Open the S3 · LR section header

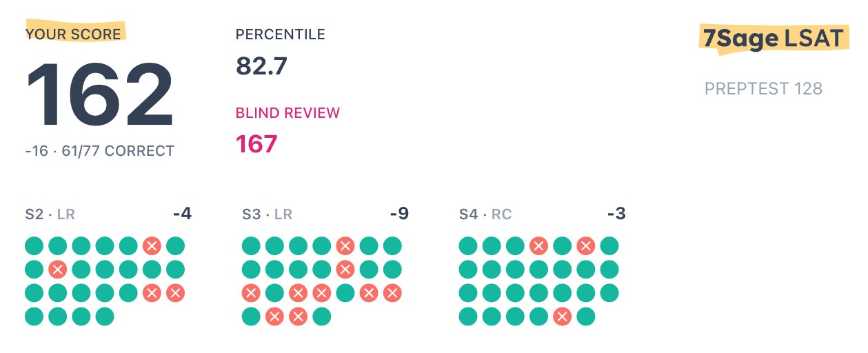(x=267, y=214)
